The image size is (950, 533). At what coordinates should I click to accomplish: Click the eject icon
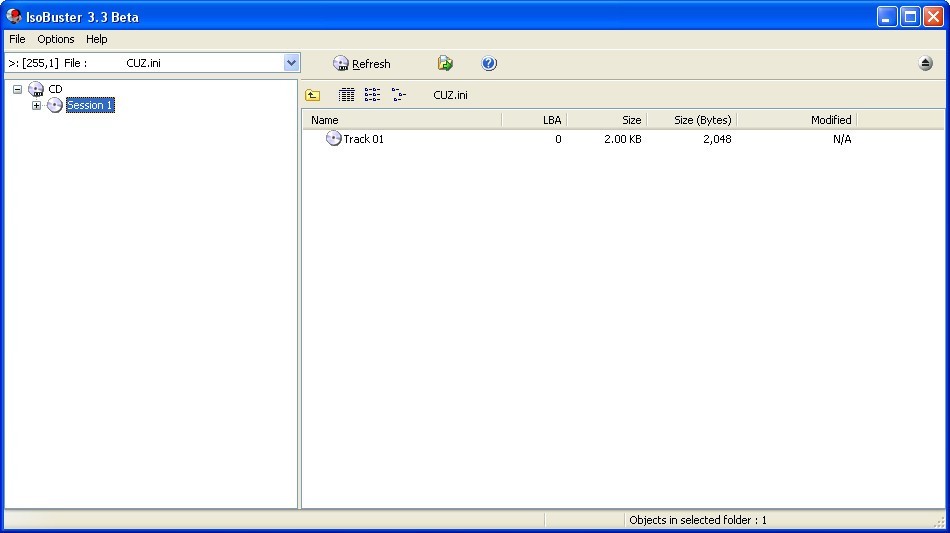click(925, 63)
